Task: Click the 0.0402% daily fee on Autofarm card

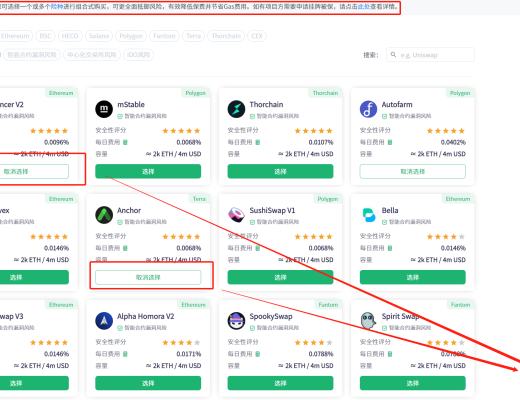Action: [x=453, y=142]
